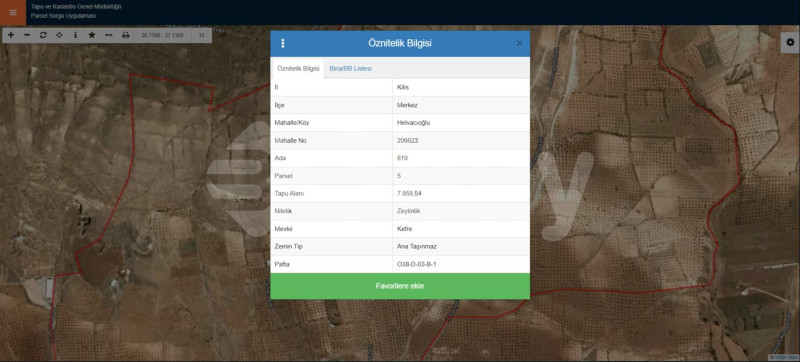The height and width of the screenshot is (362, 800).
Task: Activate the locate position crosshair tool
Action: point(59,35)
